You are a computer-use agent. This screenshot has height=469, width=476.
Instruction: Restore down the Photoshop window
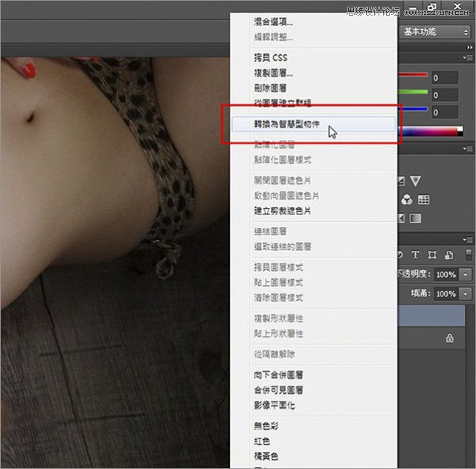click(431, 7)
